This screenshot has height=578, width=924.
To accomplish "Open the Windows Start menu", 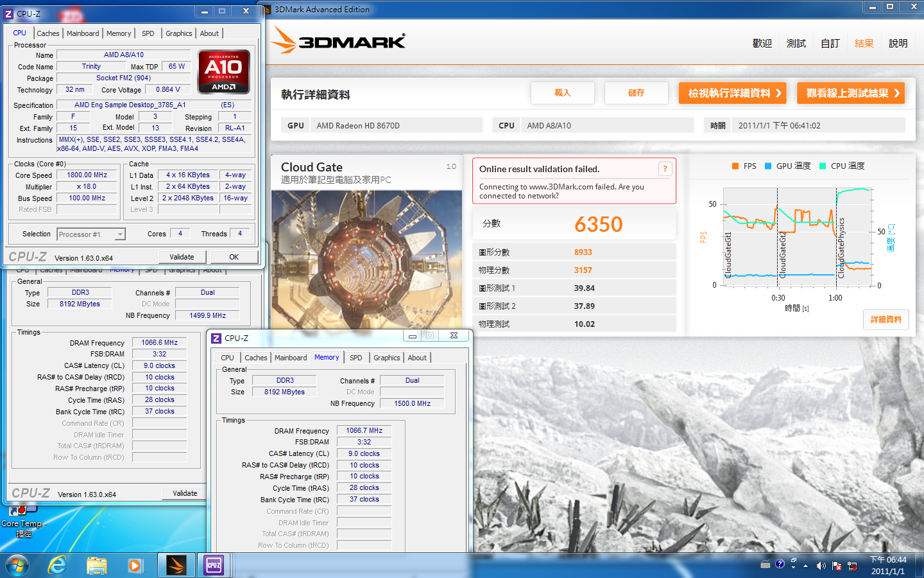I will pos(17,565).
